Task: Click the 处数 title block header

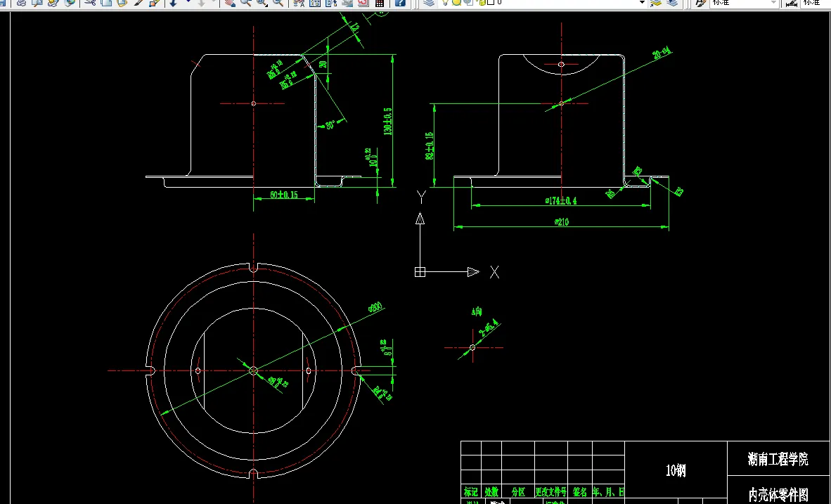Action: click(491, 492)
